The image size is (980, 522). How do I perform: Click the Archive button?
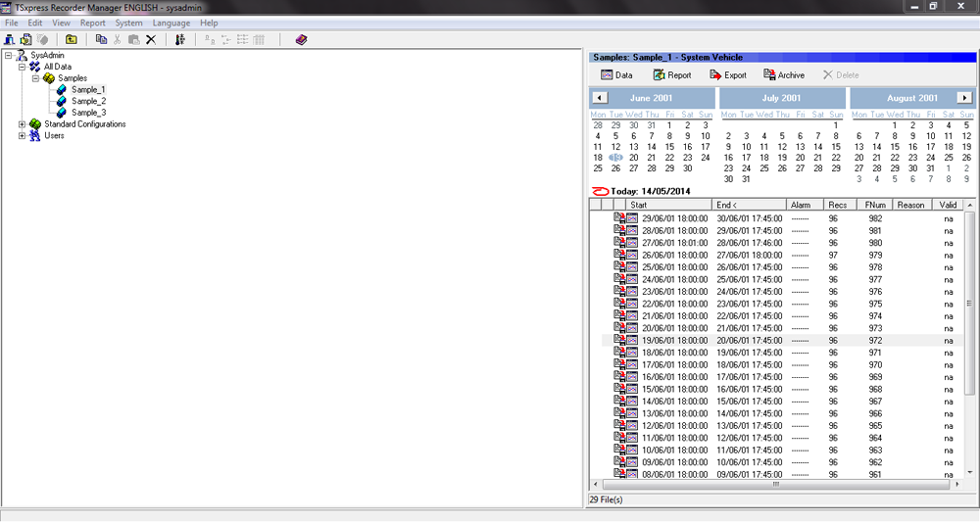[x=784, y=74]
